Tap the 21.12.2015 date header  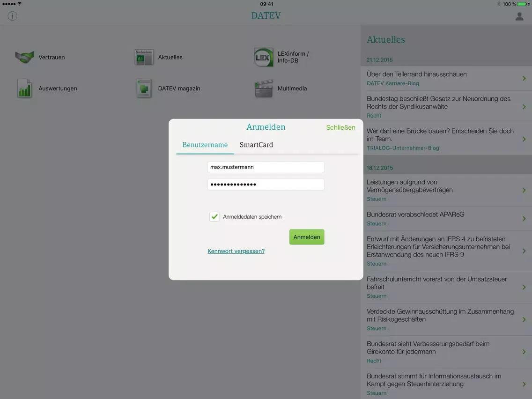[x=380, y=60]
